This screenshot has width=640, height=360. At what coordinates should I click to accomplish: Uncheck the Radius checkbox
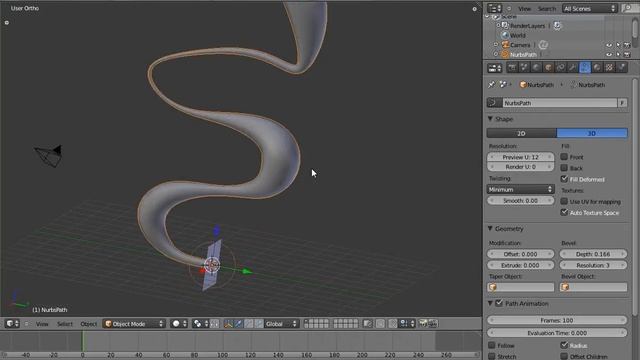tap(564, 345)
